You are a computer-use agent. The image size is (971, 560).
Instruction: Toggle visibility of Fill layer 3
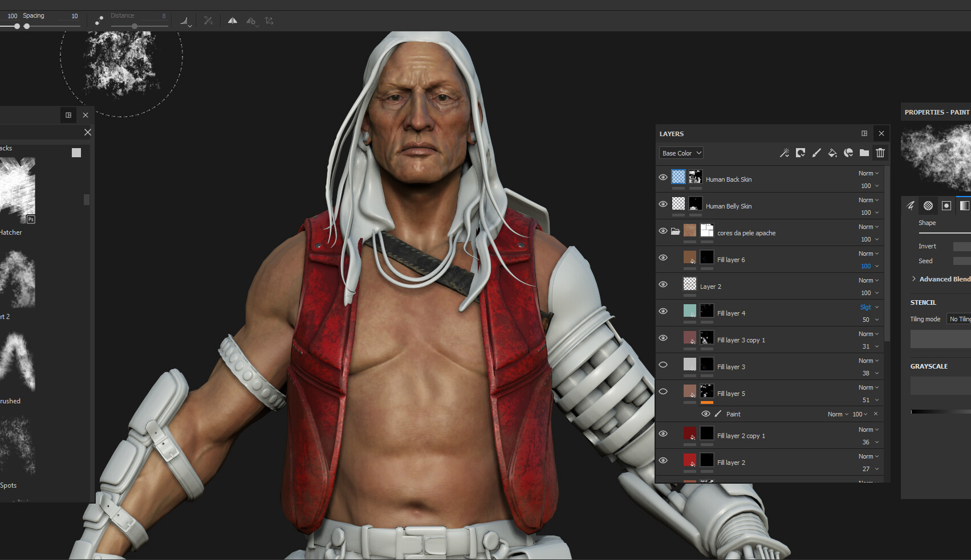pyautogui.click(x=663, y=365)
